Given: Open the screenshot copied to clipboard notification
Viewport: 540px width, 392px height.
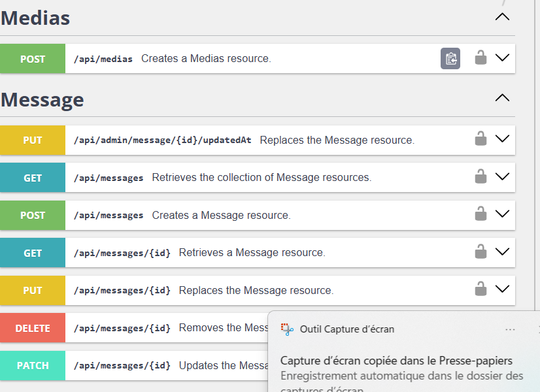Looking at the screenshot, I should point(396,361).
